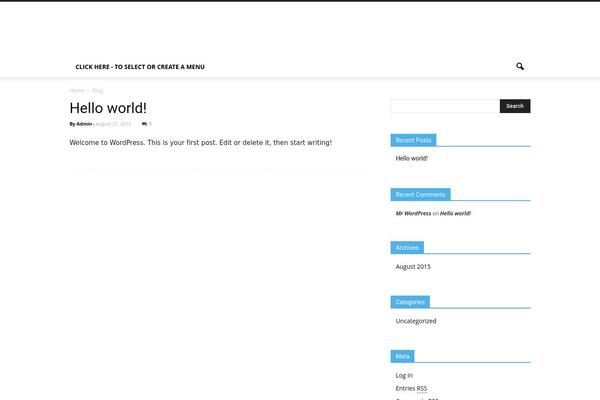The height and width of the screenshot is (400, 600).
Task: Open the August 2015 archive
Action: pos(413,267)
